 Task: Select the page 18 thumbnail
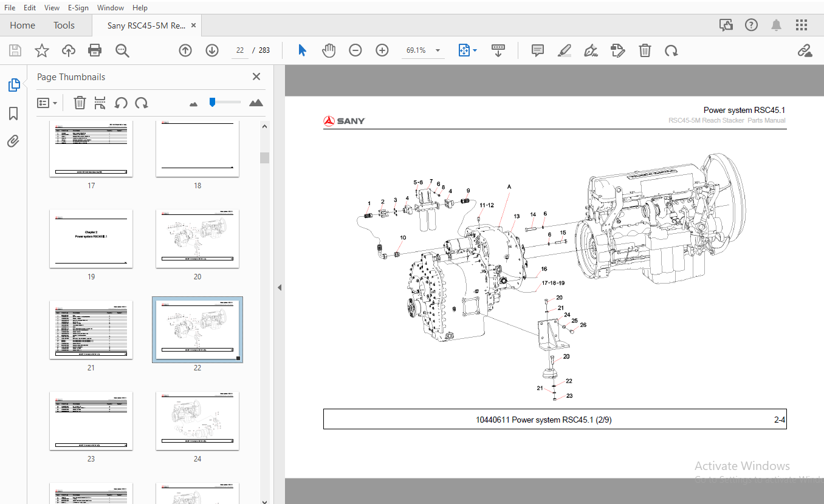[197, 148]
